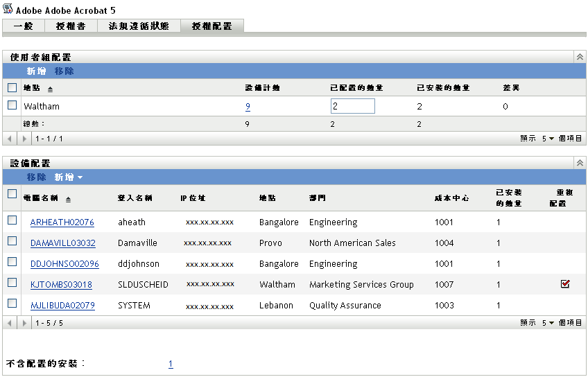Click the Marketing Services Group department
The image size is (588, 377).
pos(361,285)
